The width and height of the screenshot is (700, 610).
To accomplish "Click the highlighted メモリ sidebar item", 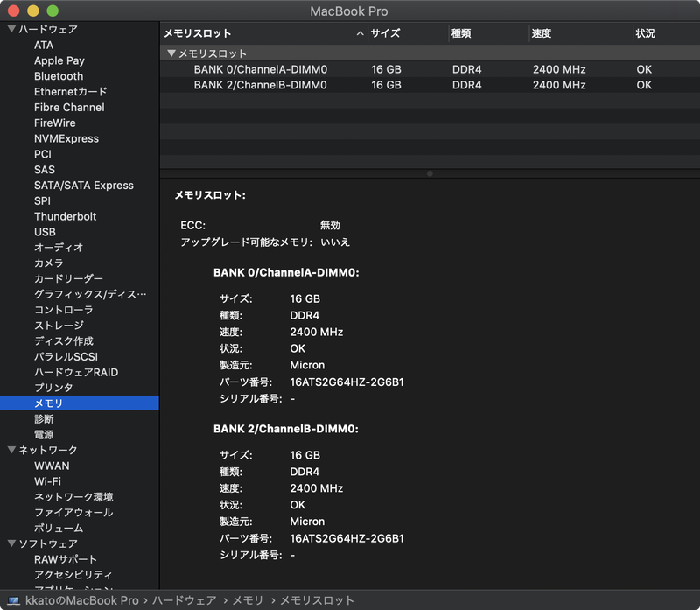I will (x=80, y=403).
